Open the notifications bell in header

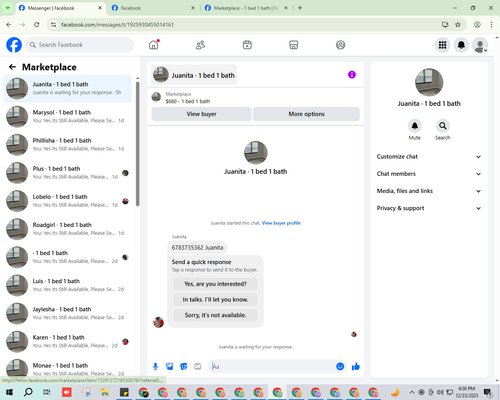[x=461, y=45]
